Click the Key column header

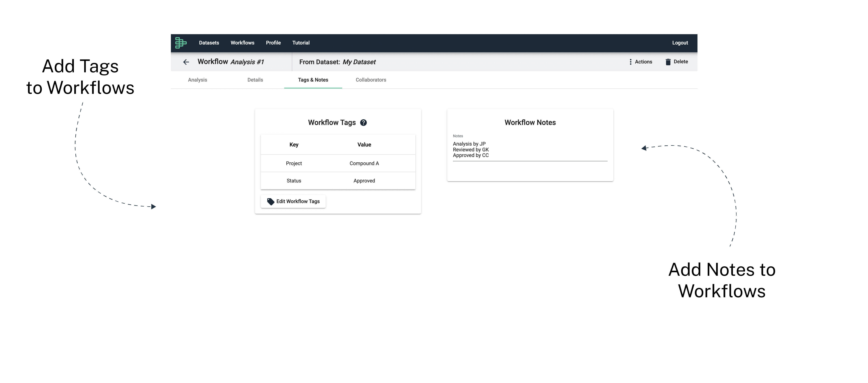294,144
